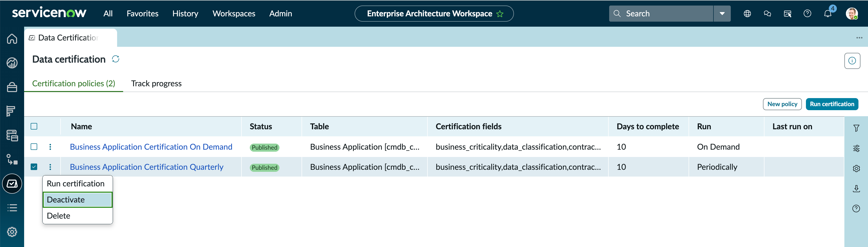868x247 pixels.
Task: Sort by Certification fields column header
Action: pyautogui.click(x=468, y=126)
